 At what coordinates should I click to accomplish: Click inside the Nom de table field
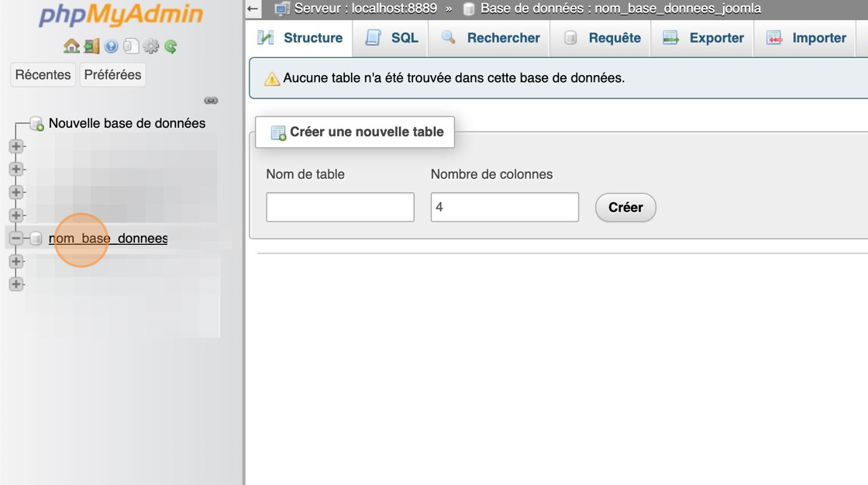(x=339, y=207)
